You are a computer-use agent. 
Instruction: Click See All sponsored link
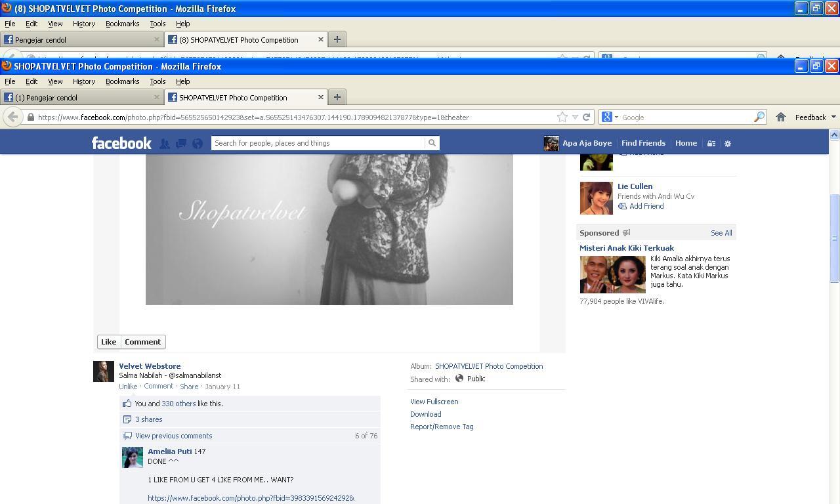pos(721,233)
